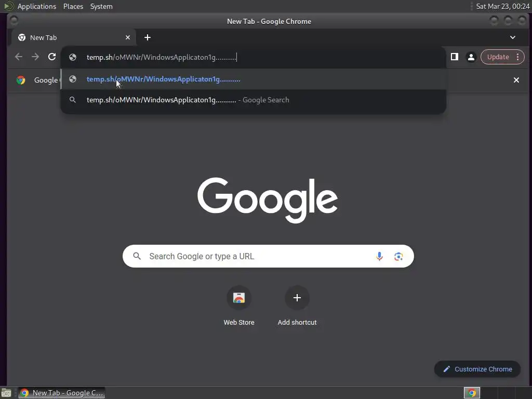Image resolution: width=532 pixels, height=399 pixels.
Task: Click the Customize Chrome button
Action: tap(477, 369)
